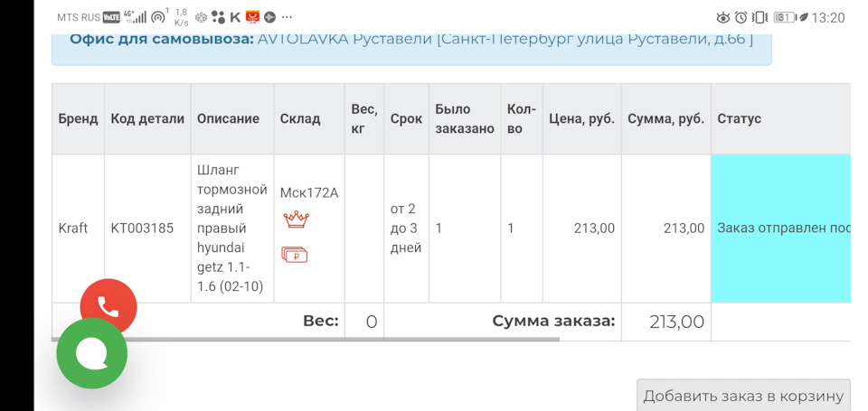
Task: Tap the three-dots notification overflow icon
Action: (x=287, y=17)
